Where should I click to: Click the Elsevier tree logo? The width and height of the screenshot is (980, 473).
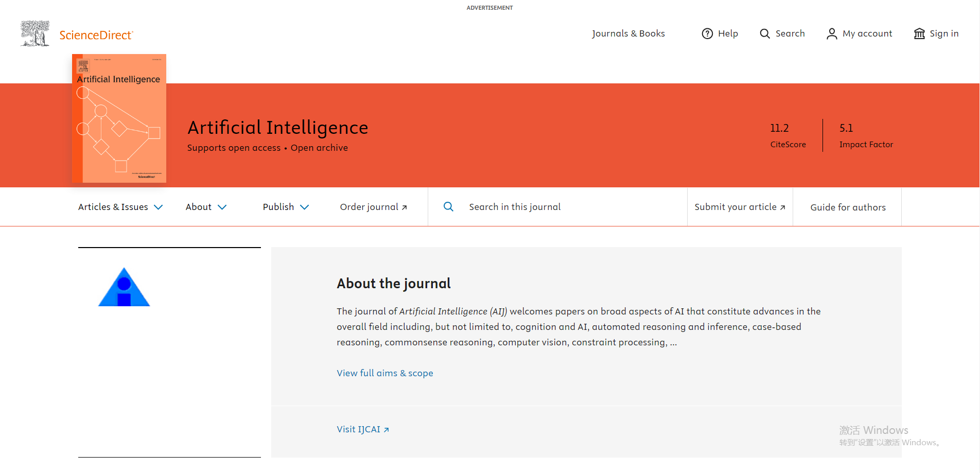(x=35, y=33)
